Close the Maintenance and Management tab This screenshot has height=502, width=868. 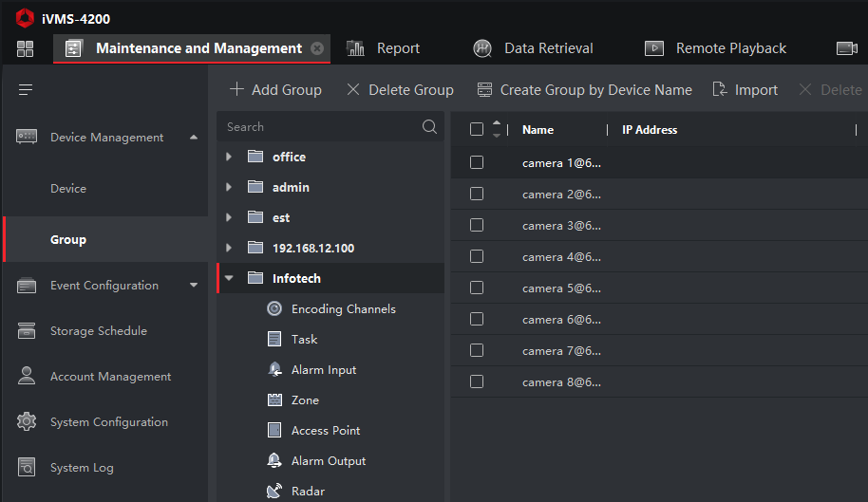click(317, 48)
